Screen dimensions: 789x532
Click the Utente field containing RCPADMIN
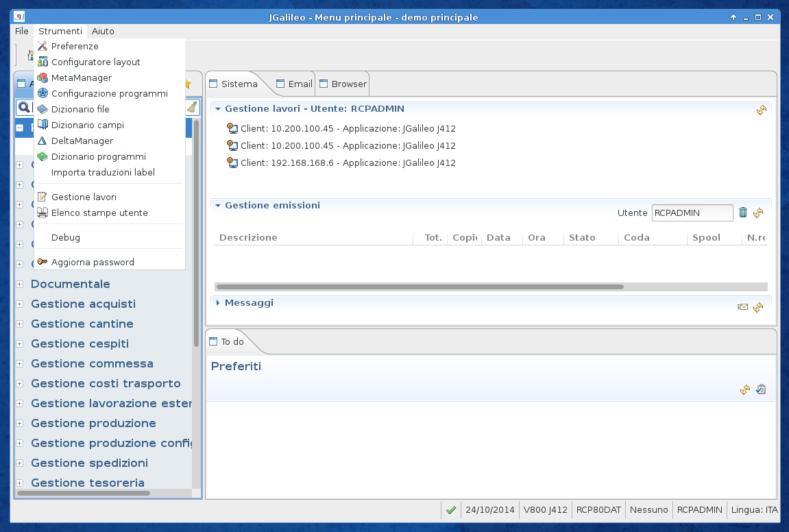coord(692,213)
